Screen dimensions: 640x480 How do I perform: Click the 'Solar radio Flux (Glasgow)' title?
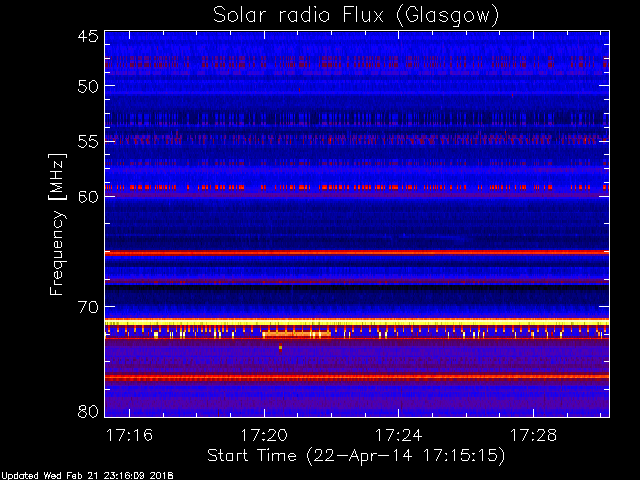point(356,16)
